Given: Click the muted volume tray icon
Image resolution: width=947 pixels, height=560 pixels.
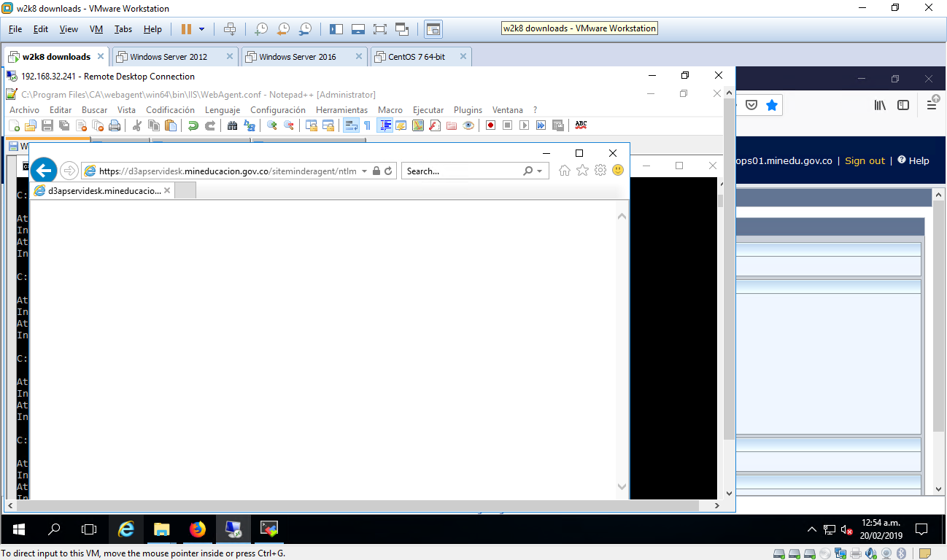Looking at the screenshot, I should (x=847, y=529).
